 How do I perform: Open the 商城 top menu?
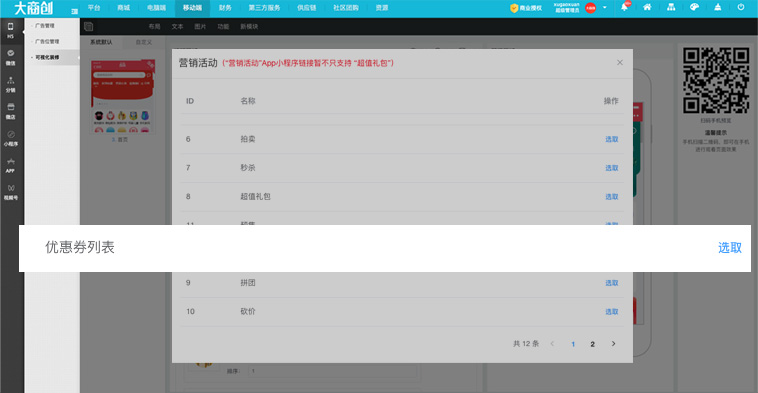124,8
